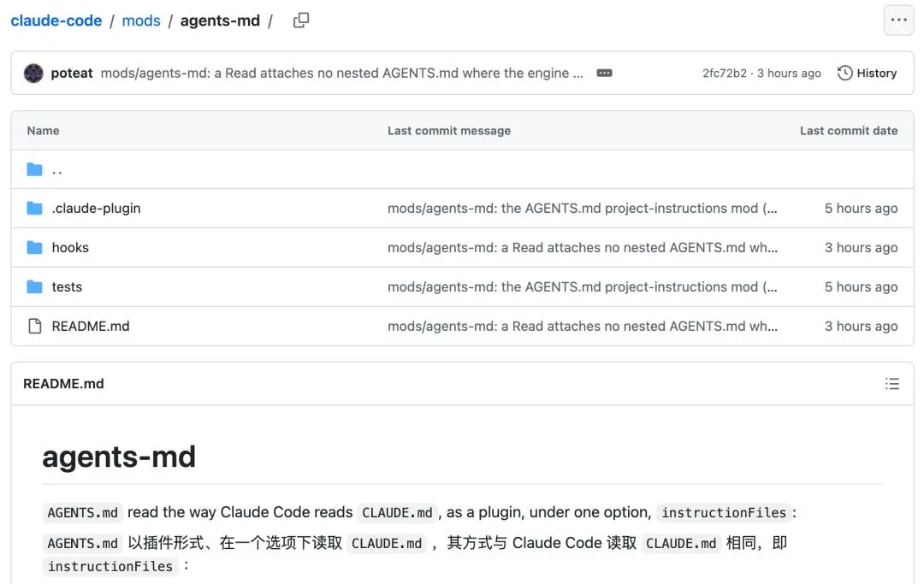Copy the path with the copy icon
Image resolution: width=924 pixels, height=584 pixels.
point(301,21)
